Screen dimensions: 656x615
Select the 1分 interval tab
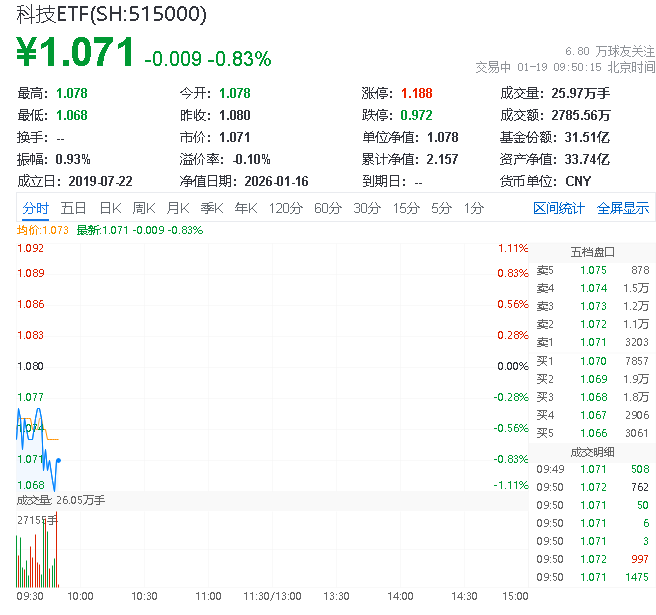click(x=474, y=208)
